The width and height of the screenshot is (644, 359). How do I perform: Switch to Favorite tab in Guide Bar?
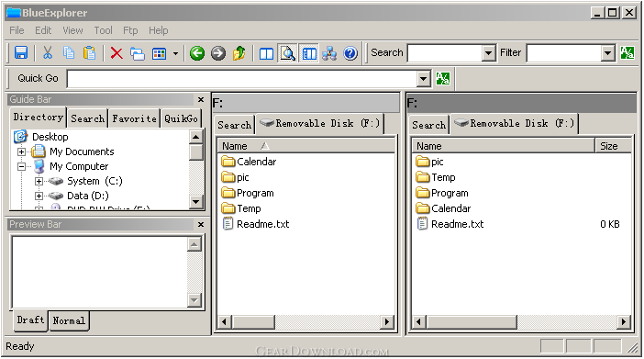(134, 118)
